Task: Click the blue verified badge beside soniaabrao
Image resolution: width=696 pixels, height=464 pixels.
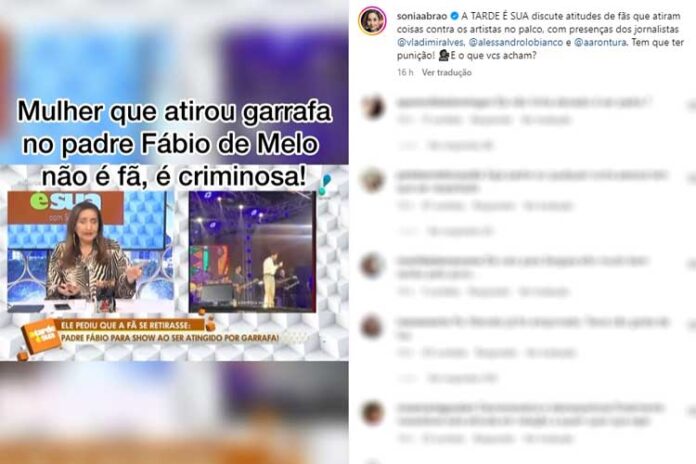Action: (x=455, y=16)
